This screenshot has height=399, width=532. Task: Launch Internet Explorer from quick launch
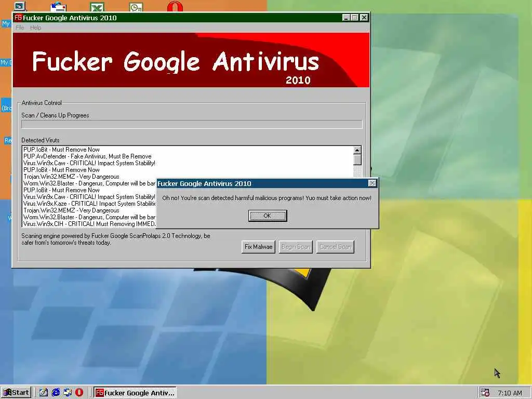click(x=56, y=393)
